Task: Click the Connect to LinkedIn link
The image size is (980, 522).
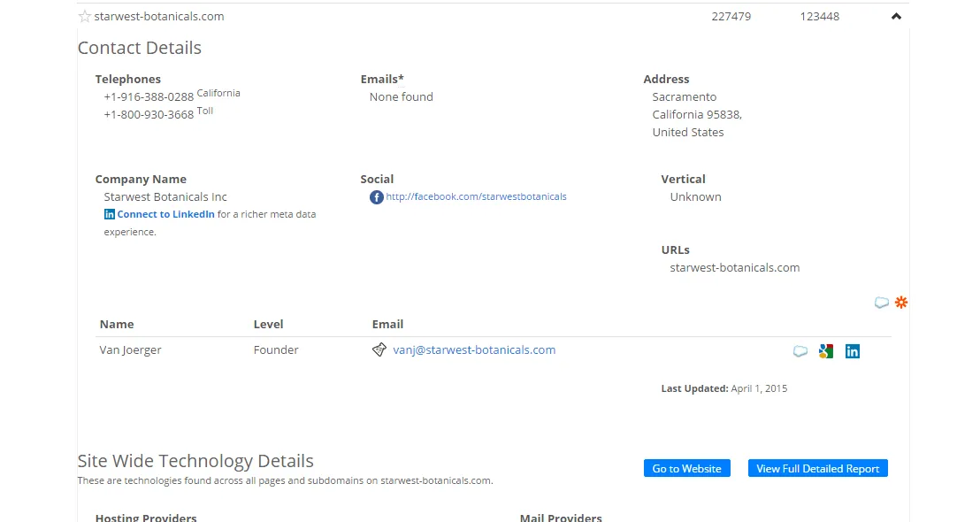Action: [165, 214]
